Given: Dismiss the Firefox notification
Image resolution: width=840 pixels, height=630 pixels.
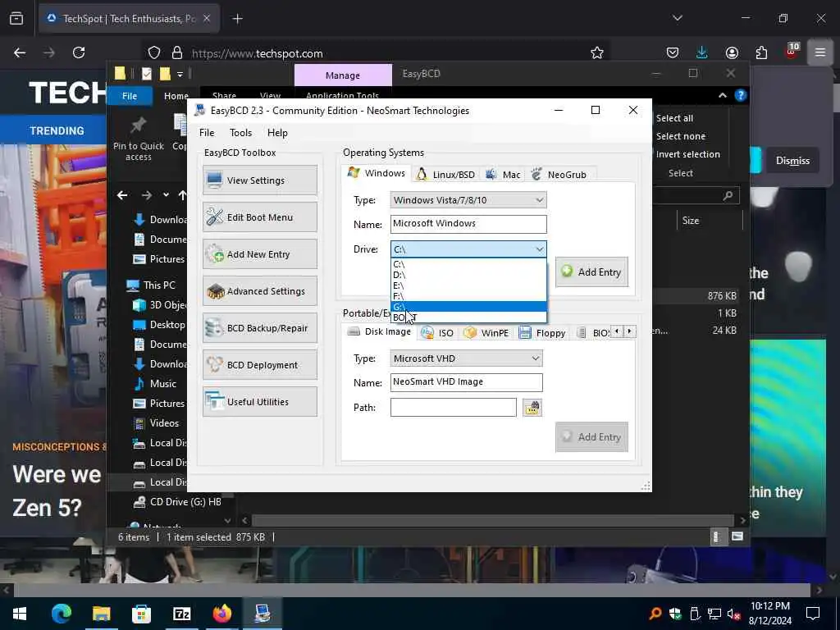Looking at the screenshot, I should [x=792, y=161].
